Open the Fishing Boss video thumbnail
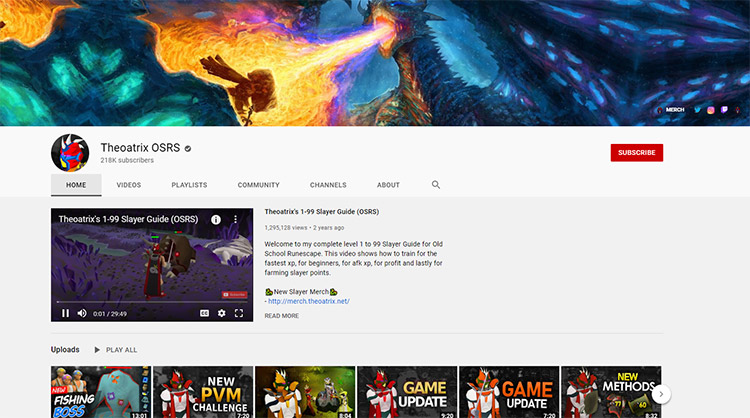Image resolution: width=750 pixels, height=418 pixels. [x=101, y=392]
